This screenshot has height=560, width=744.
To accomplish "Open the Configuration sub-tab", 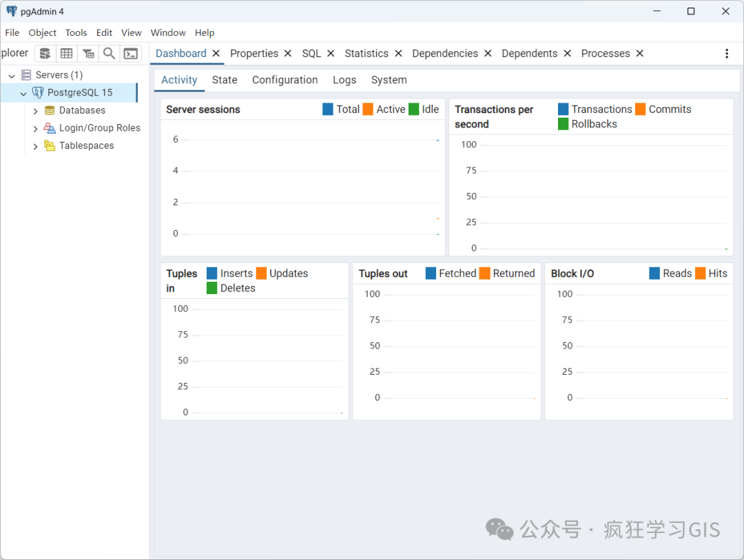I will tap(285, 80).
